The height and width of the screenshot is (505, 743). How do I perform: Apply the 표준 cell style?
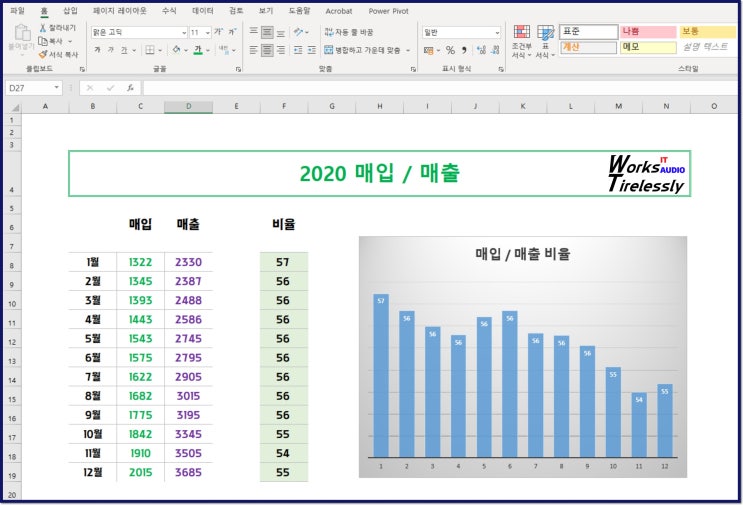[589, 32]
